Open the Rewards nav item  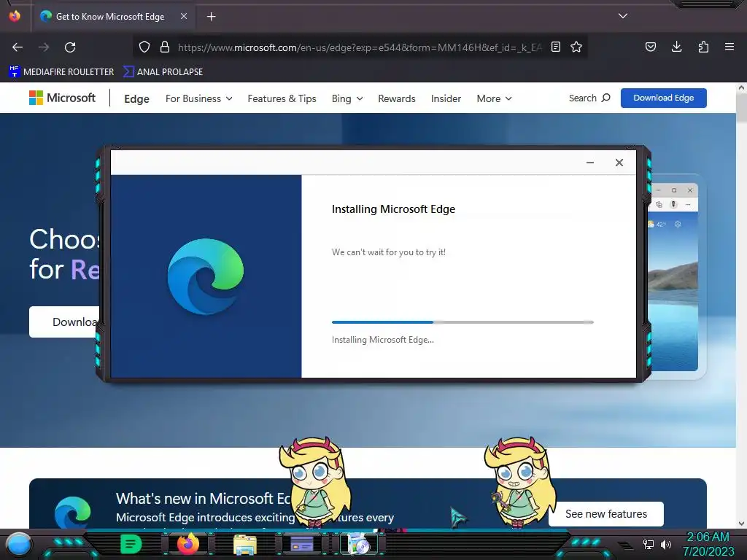click(397, 98)
